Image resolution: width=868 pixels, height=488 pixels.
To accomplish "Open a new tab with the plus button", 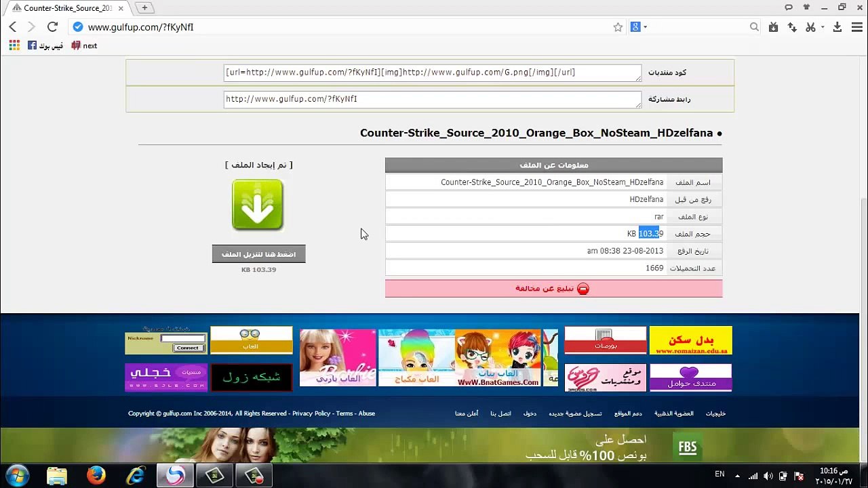I will (144, 8).
